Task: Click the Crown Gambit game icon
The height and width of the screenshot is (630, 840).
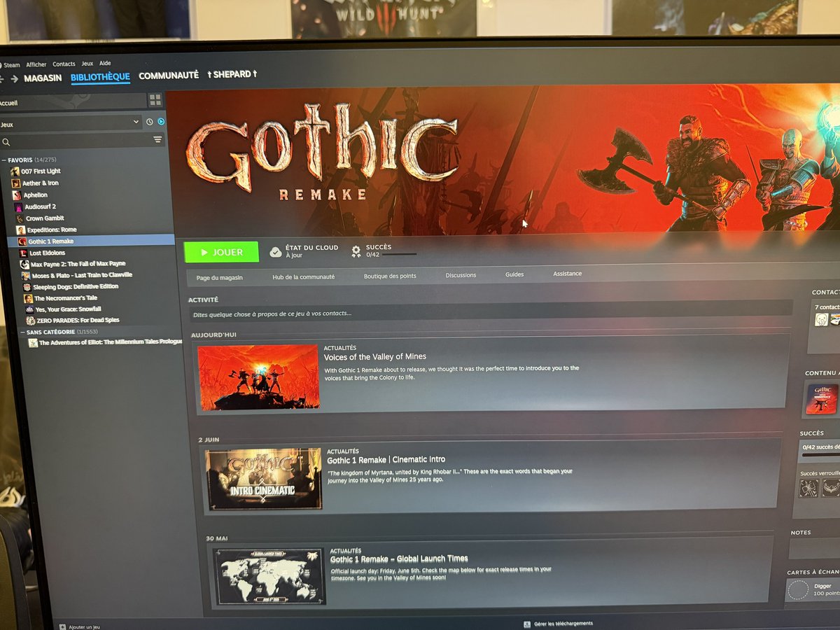Action: click(20, 218)
